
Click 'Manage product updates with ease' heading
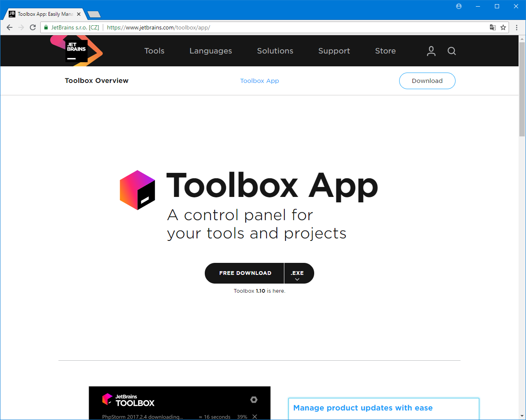point(363,408)
